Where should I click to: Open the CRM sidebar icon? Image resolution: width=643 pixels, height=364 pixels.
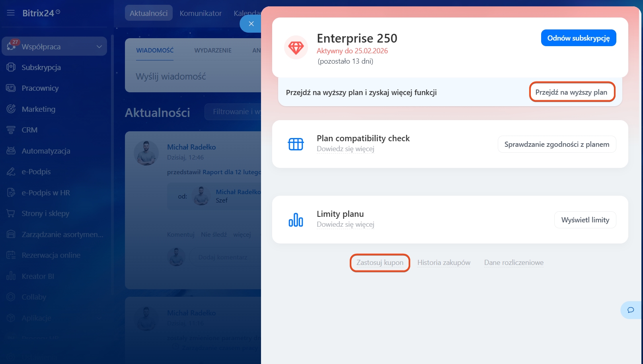point(11,130)
